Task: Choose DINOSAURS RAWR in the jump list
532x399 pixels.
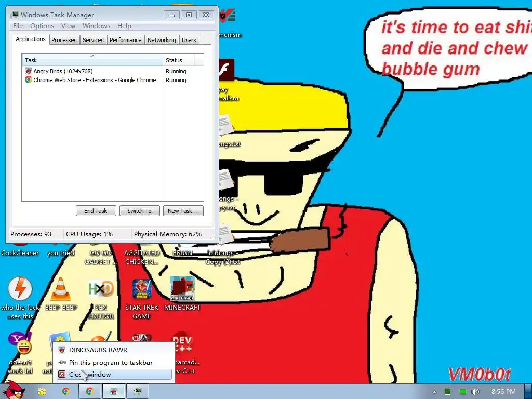Action: tap(114, 350)
